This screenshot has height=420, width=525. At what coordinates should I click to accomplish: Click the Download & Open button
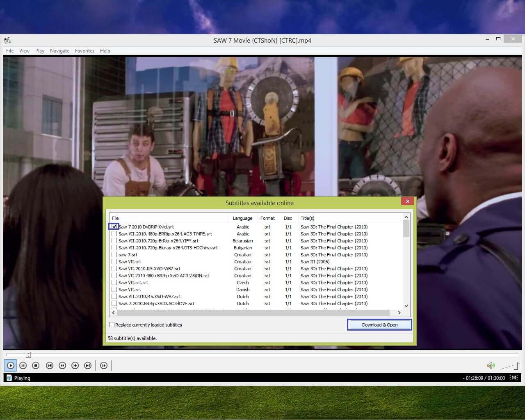click(x=380, y=324)
